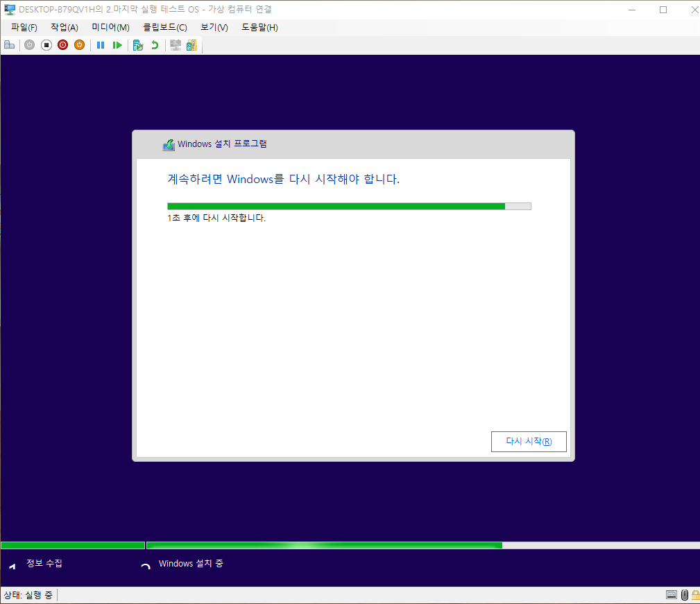
Task: Click the '상태: 실행 중' status text
Action: pos(28,595)
